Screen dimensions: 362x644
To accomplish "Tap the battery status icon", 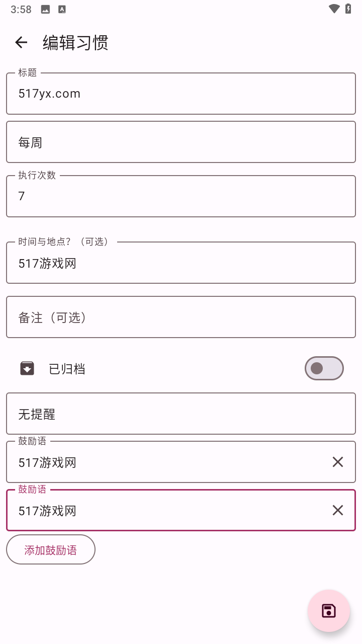I will point(348,9).
